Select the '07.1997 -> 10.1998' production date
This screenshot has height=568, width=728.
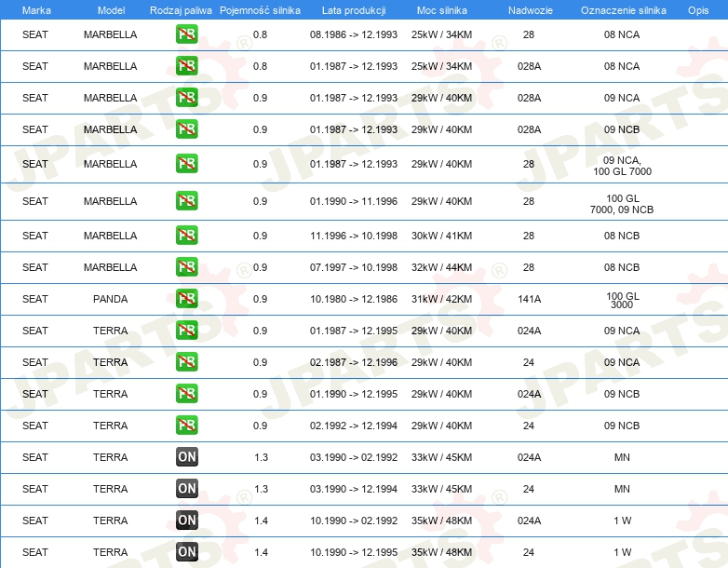point(354,267)
